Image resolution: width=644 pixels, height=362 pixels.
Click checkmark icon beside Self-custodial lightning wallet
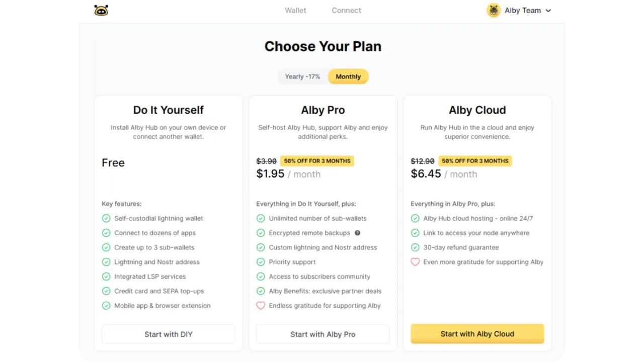click(x=106, y=218)
